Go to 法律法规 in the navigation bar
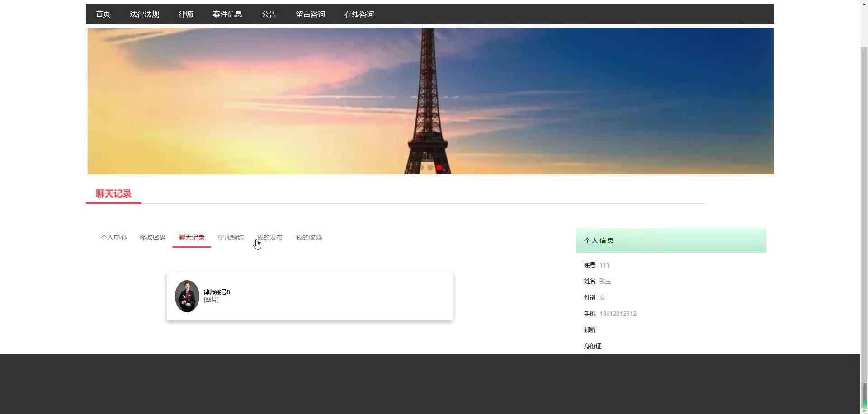This screenshot has width=868, height=414. tap(144, 14)
